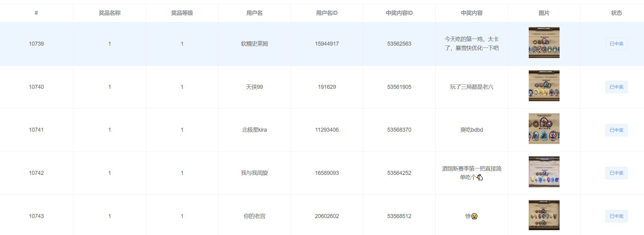Select username 软糯史莱姆 cell
The image size is (644, 235).
254,44
